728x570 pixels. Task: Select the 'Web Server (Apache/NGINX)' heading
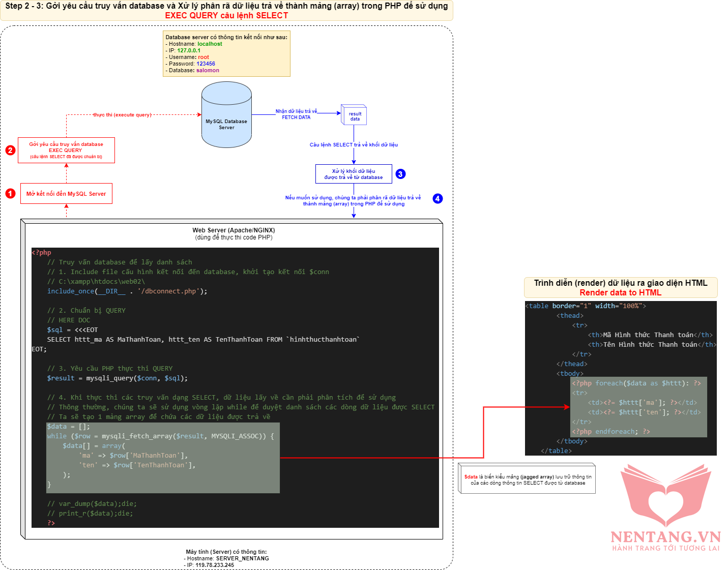click(234, 230)
